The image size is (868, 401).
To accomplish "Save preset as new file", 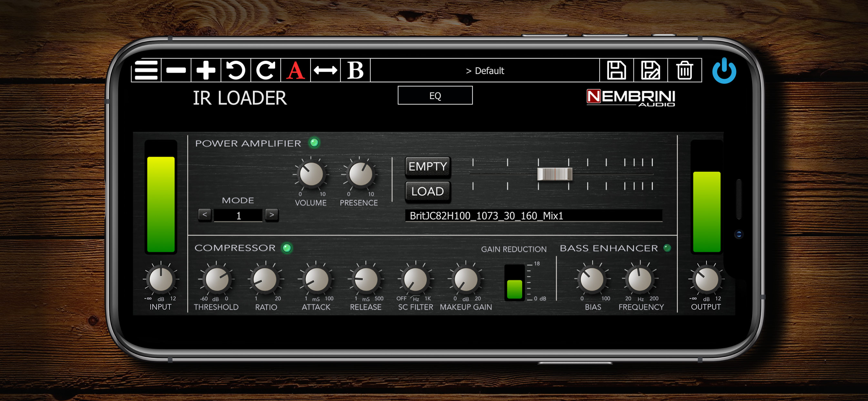I will (x=650, y=70).
